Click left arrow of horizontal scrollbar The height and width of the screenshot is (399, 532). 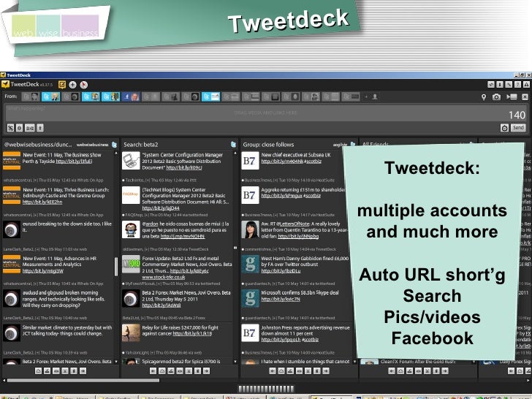pos(4,381)
